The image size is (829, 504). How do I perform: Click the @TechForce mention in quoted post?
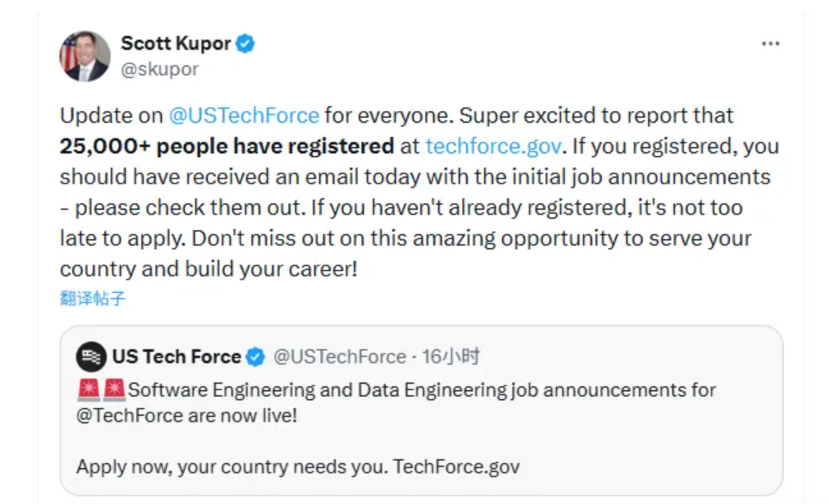pos(130,415)
